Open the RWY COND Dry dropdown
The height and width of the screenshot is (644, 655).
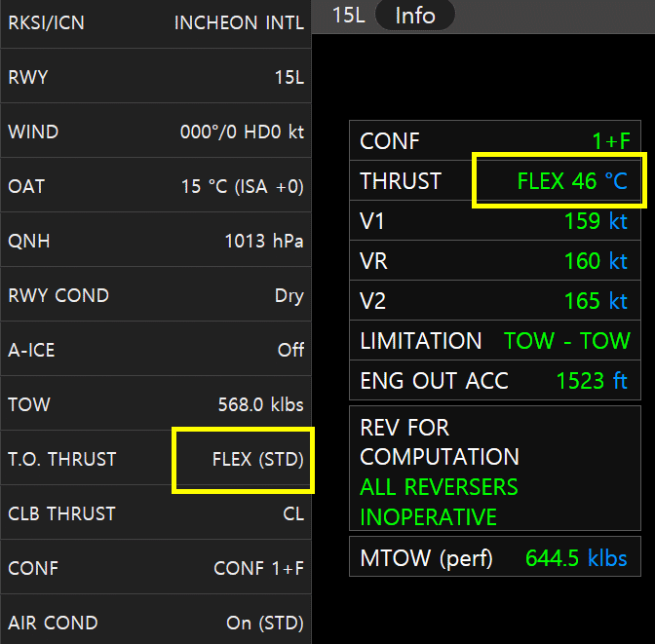pos(156,295)
